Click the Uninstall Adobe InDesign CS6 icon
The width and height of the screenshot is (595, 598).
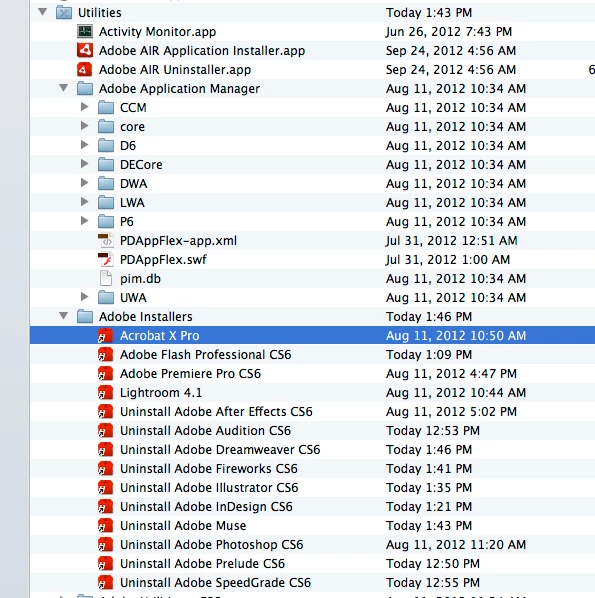point(106,506)
